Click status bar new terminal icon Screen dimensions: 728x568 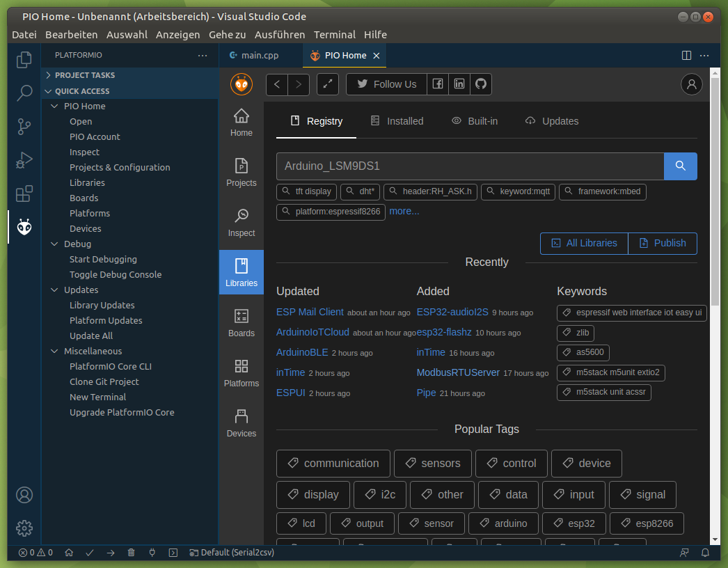tap(173, 553)
